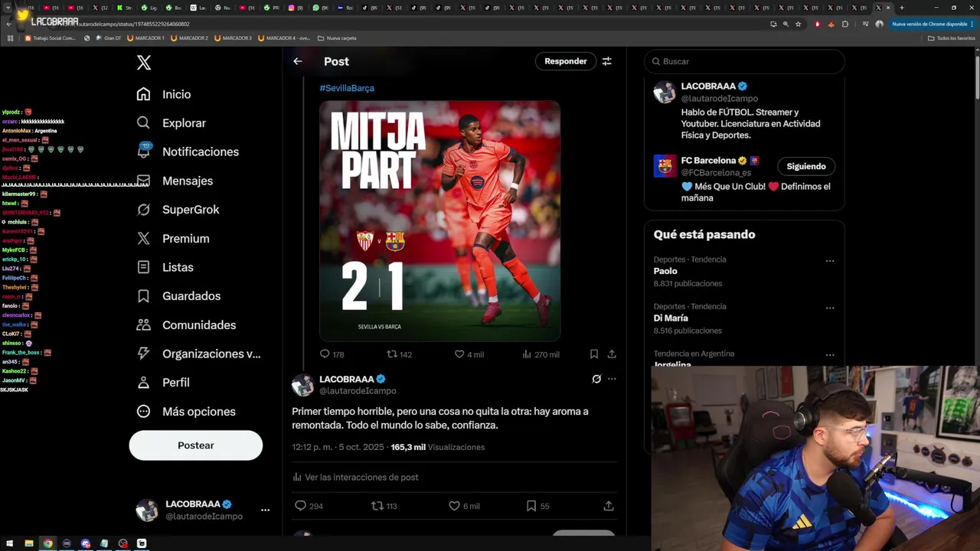Screen dimensions: 980x551
Task: Open the Paolo trending topic
Action: [665, 271]
